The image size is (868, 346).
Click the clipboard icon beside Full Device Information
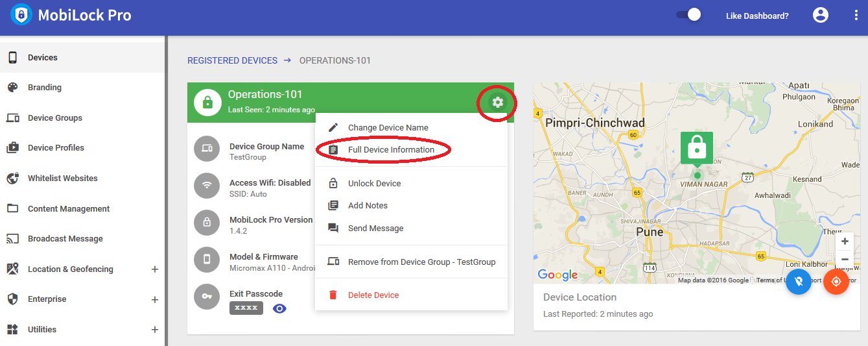tap(333, 149)
